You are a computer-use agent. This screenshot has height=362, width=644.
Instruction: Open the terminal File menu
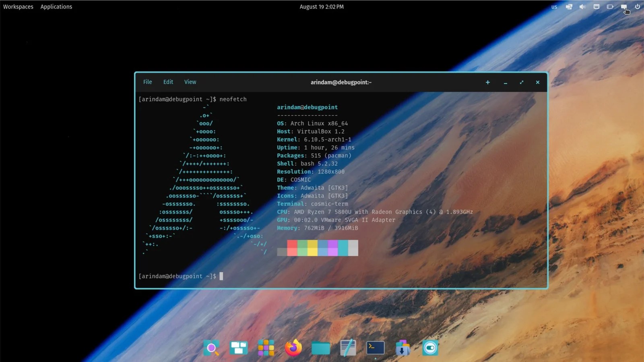click(x=148, y=82)
